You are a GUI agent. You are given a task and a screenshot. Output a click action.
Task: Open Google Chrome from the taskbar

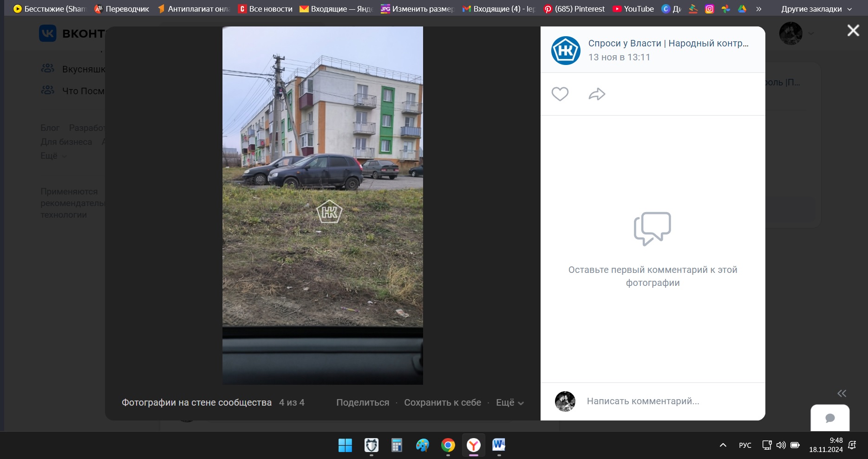[448, 446]
